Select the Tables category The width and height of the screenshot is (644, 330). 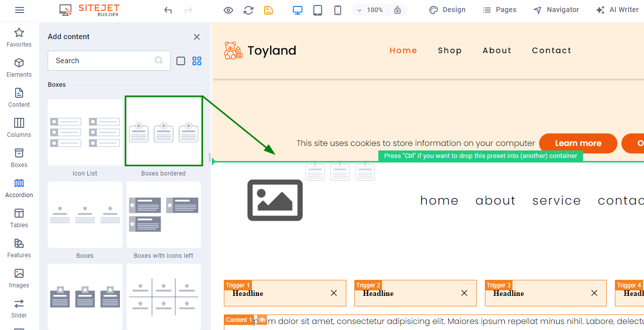[19, 218]
